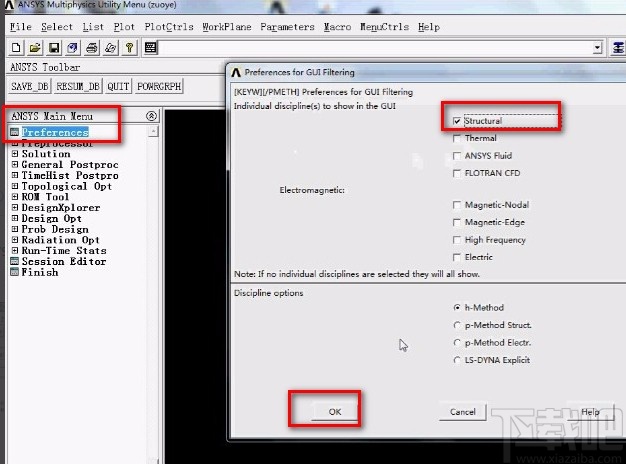Click the Open ANSYS File icon

coord(35,48)
